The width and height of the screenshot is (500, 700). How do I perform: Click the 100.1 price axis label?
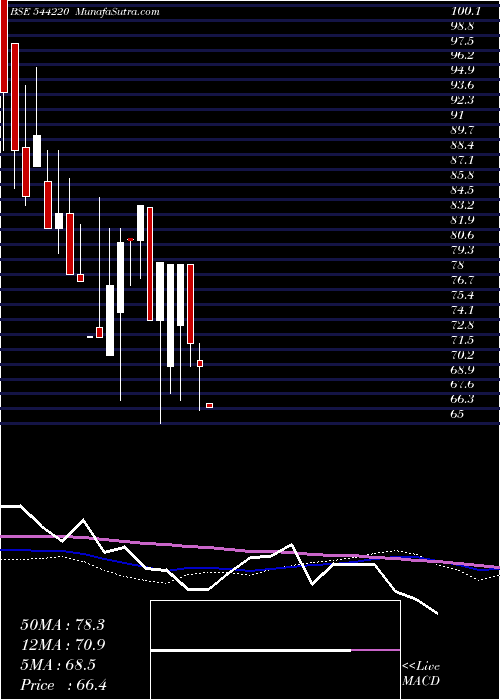pos(466,11)
